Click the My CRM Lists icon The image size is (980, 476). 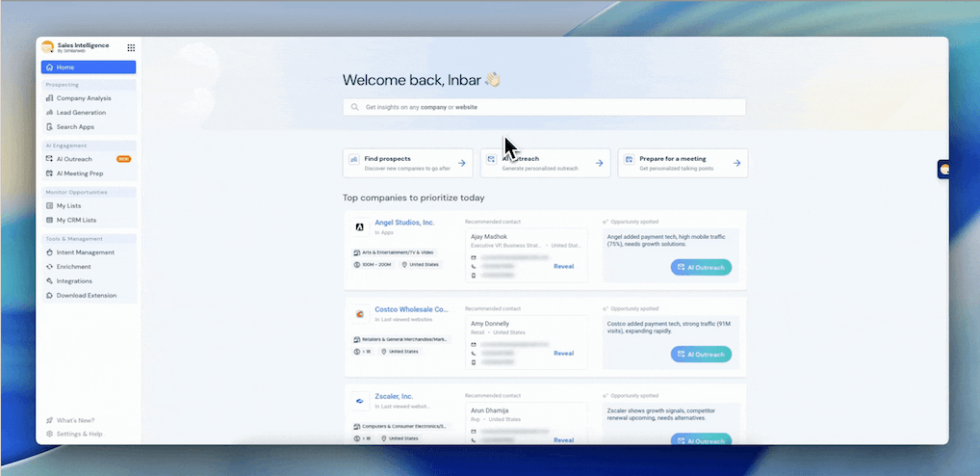click(49, 220)
